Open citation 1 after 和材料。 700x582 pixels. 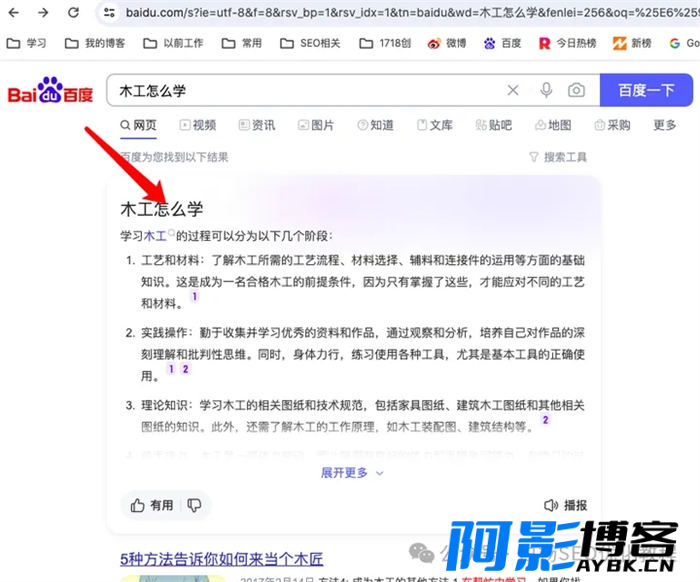point(195,296)
